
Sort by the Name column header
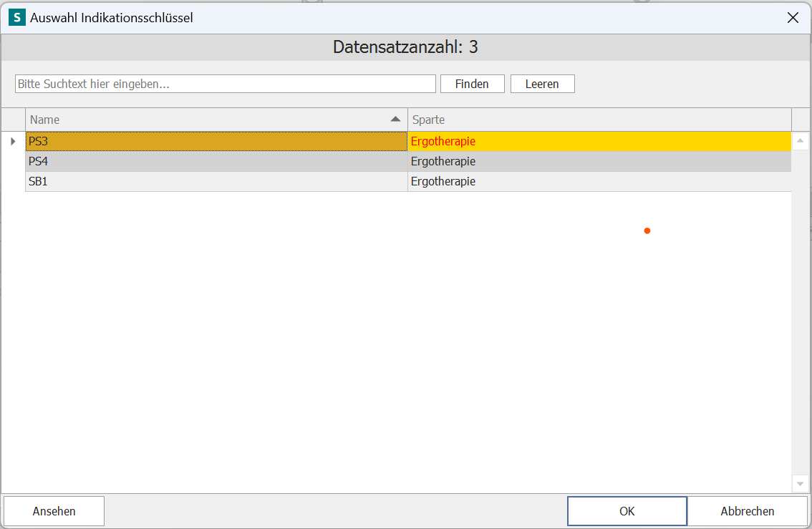tap(216, 120)
